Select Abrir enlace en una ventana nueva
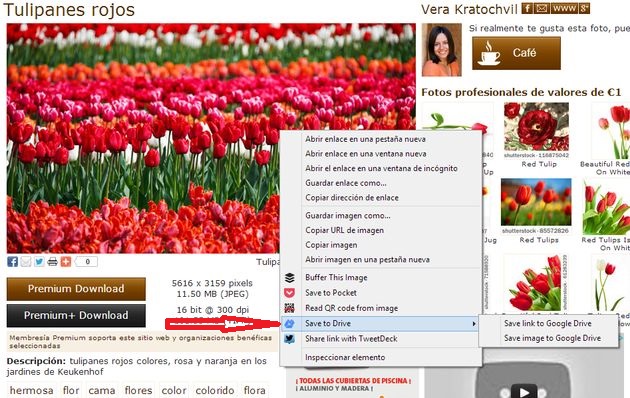The height and width of the screenshot is (398, 630). point(366,154)
